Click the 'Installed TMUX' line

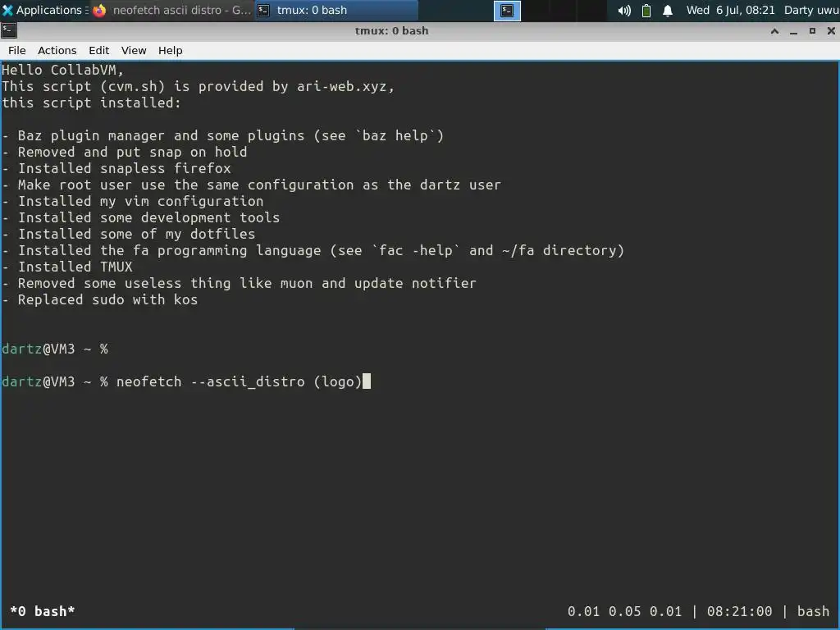click(x=67, y=267)
